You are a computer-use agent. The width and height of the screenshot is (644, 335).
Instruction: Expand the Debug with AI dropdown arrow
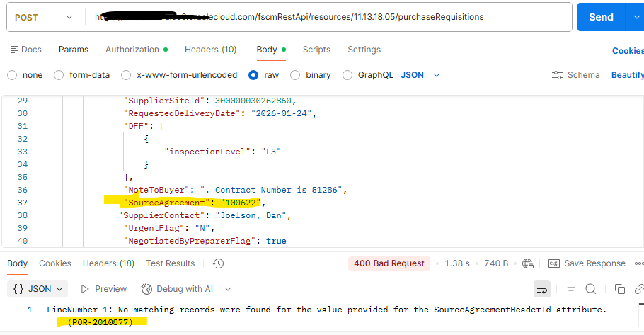coord(228,289)
